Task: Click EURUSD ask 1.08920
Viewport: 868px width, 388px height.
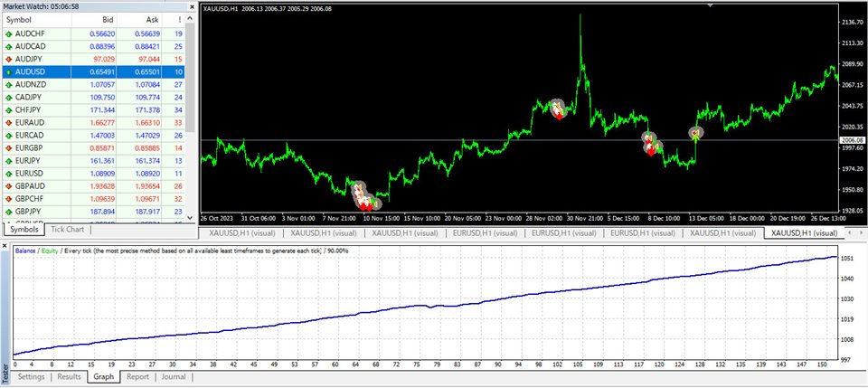Action: (147, 174)
